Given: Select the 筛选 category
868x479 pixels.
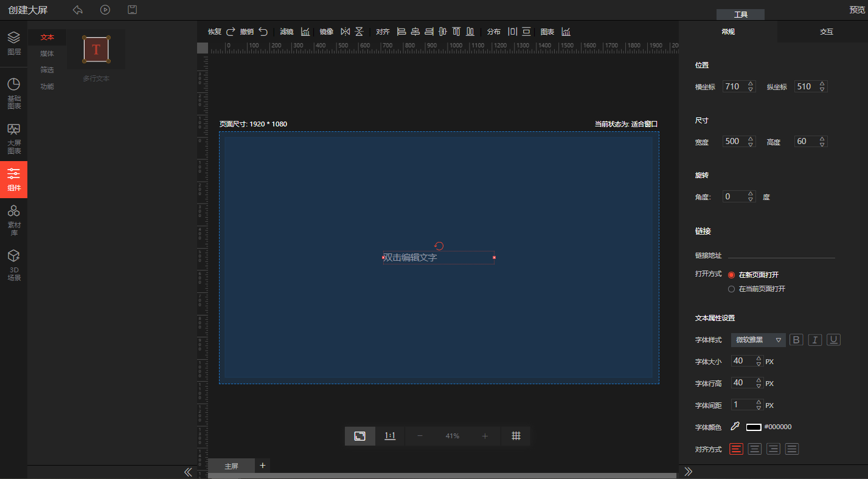Looking at the screenshot, I should point(47,70).
